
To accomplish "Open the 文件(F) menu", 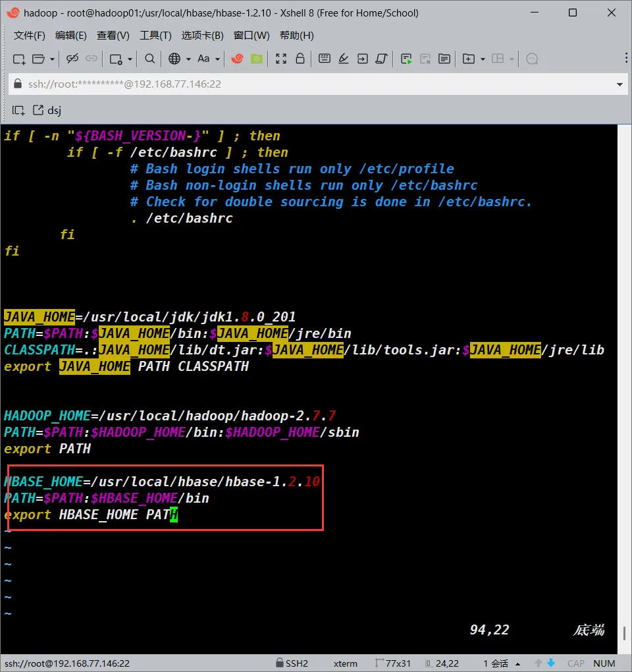I will pos(29,36).
